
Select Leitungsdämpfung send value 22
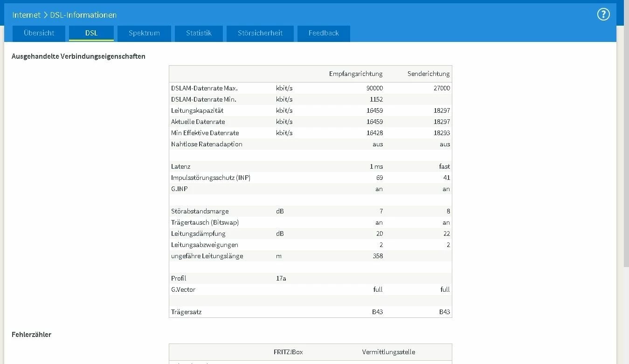[447, 234]
